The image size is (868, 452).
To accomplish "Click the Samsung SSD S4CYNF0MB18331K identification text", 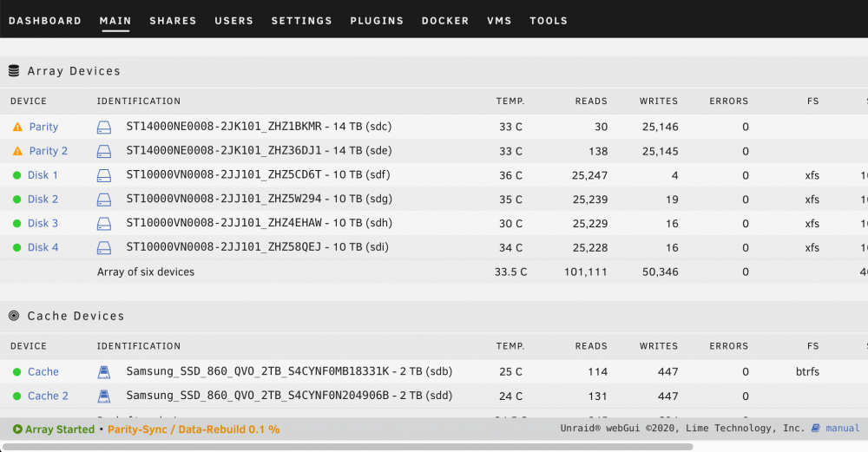I will 258,371.
